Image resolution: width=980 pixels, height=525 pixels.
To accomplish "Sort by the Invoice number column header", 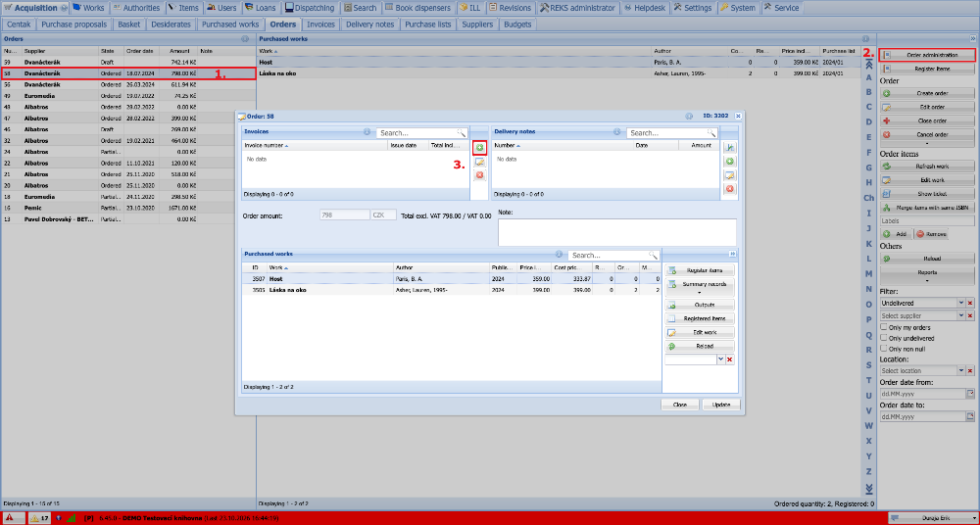I will pyautogui.click(x=315, y=145).
